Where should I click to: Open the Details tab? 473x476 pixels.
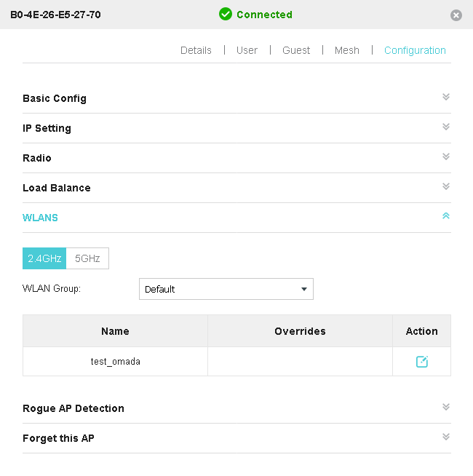196,50
